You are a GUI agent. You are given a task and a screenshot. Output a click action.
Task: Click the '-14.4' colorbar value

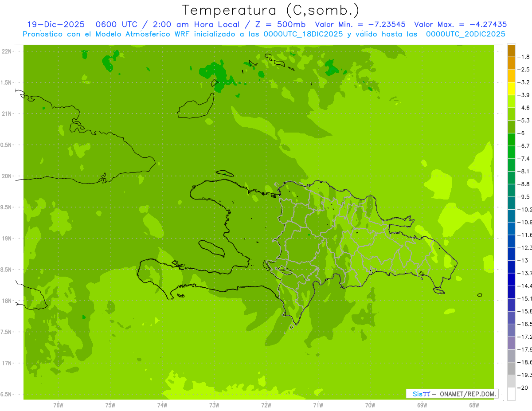pyautogui.click(x=525, y=286)
